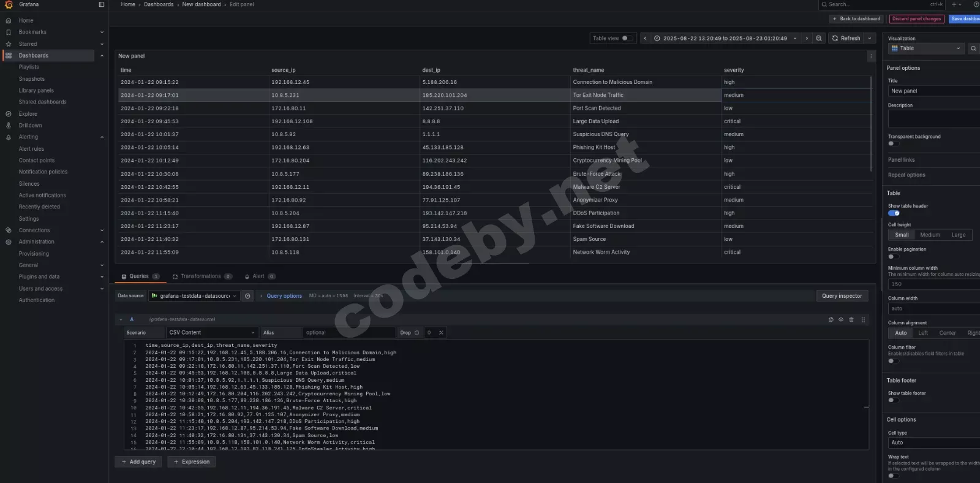
Task: Click the Add query button
Action: [138, 462]
